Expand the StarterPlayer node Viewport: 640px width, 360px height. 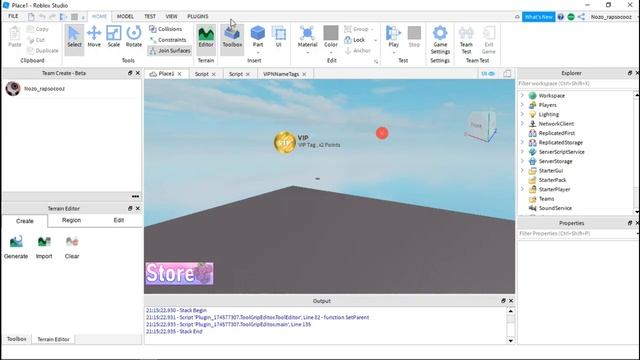point(522,189)
